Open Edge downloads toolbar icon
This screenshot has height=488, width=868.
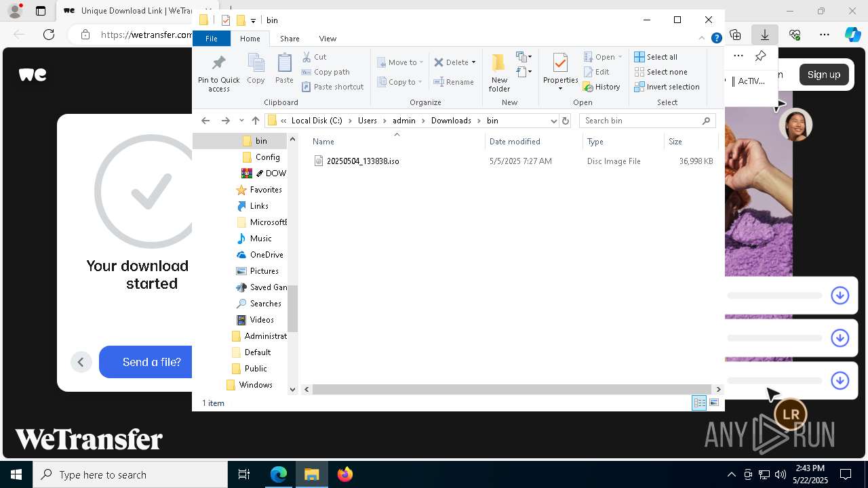click(x=765, y=34)
